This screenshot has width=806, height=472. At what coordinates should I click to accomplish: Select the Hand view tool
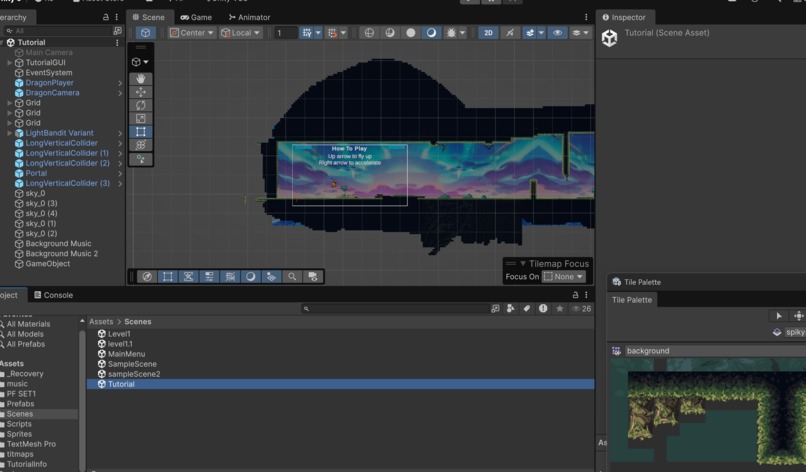140,79
